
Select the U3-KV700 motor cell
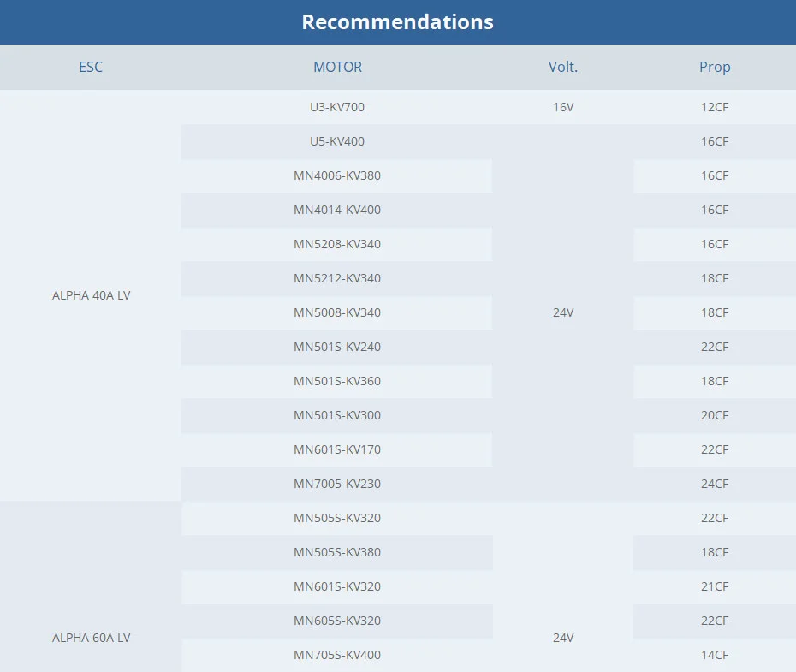pos(337,107)
